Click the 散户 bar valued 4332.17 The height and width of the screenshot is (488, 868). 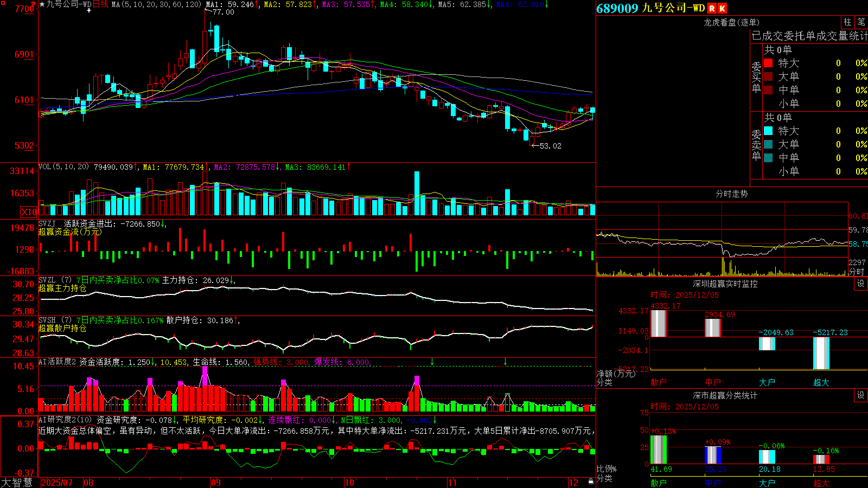tap(659, 324)
